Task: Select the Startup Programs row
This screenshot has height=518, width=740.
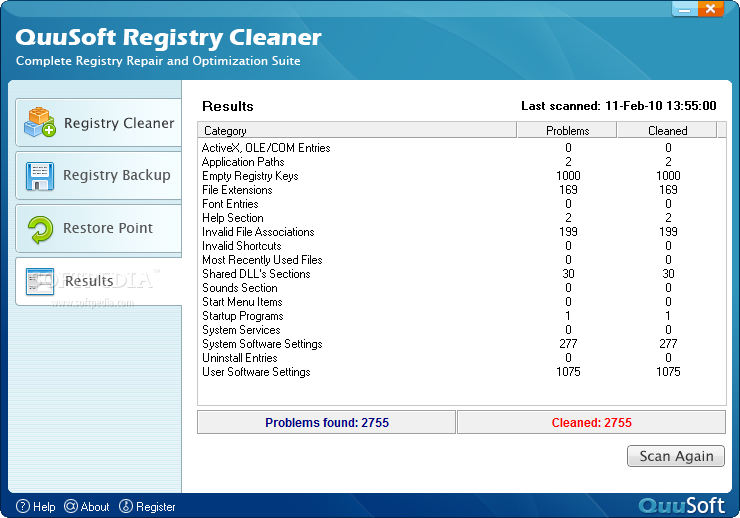Action: [x=462, y=316]
